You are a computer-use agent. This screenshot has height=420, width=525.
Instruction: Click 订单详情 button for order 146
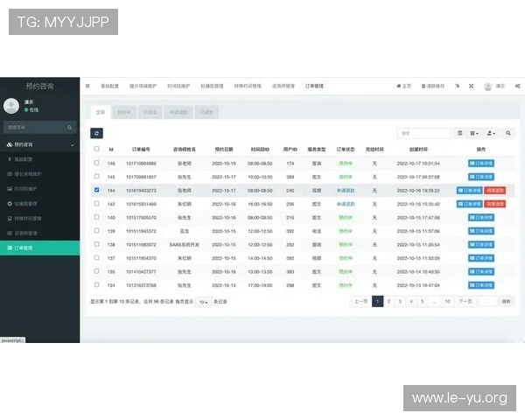480,164
